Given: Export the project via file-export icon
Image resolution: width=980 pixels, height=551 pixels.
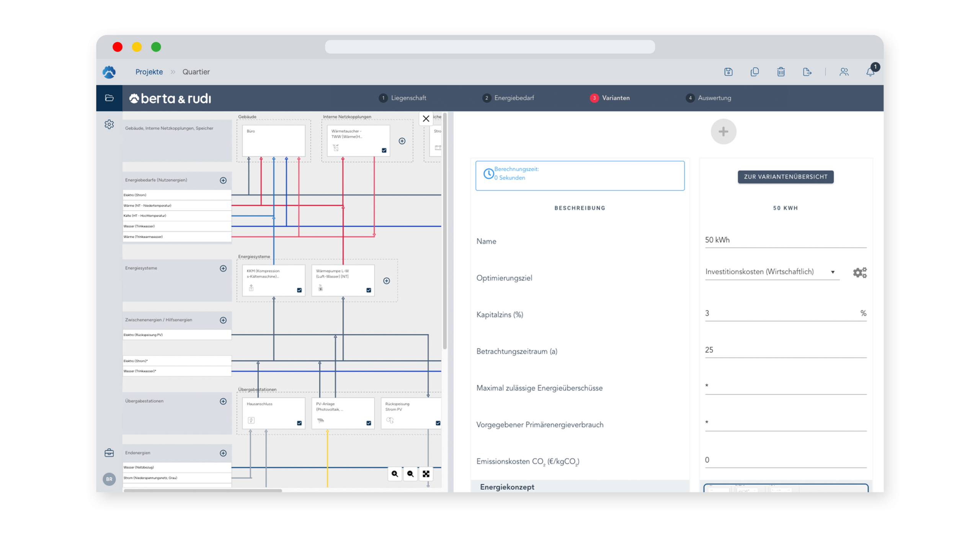Looking at the screenshot, I should (x=807, y=72).
